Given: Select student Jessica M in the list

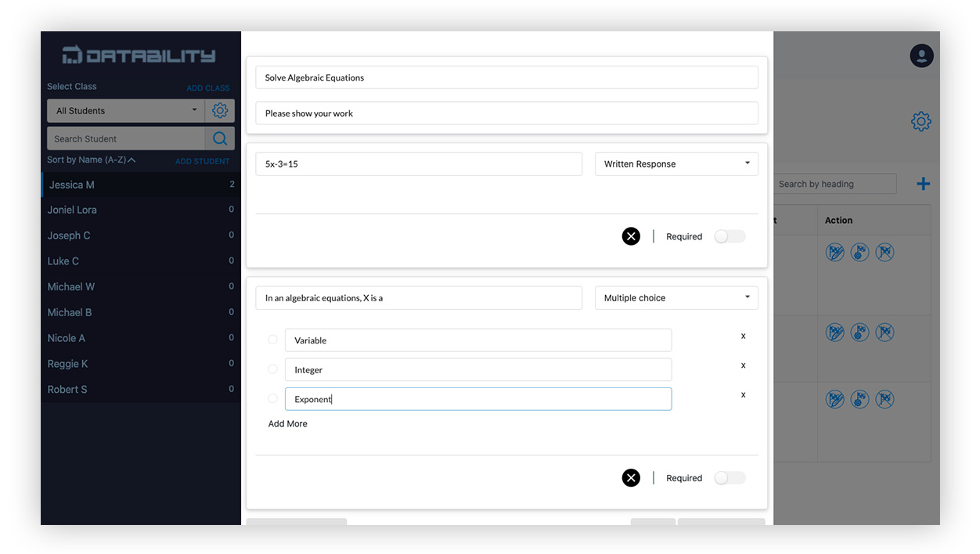Looking at the screenshot, I should pos(72,185).
